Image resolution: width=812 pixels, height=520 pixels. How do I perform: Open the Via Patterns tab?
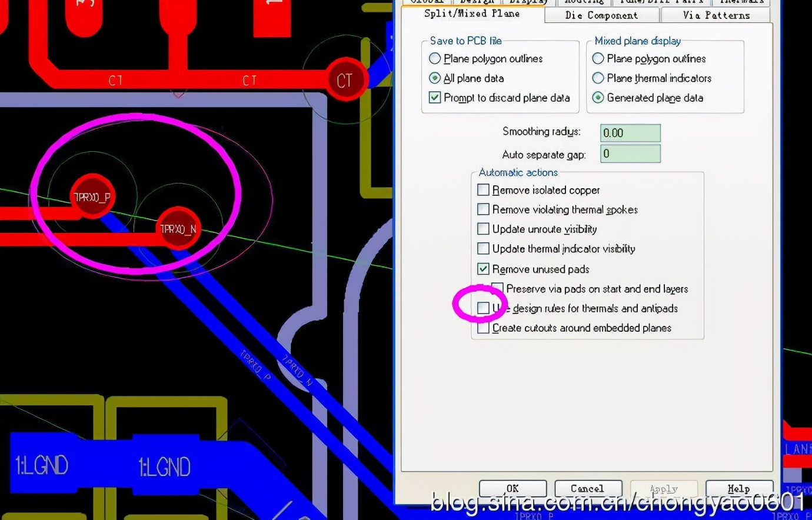point(716,15)
